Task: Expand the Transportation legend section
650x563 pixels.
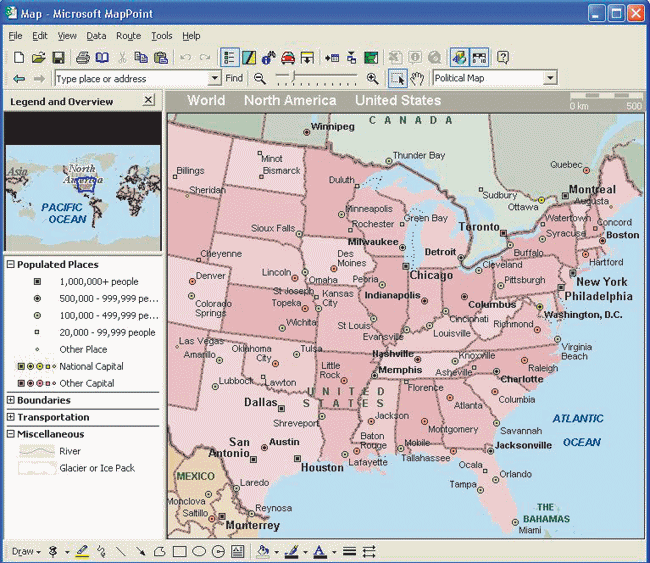Action: pyautogui.click(x=10, y=417)
